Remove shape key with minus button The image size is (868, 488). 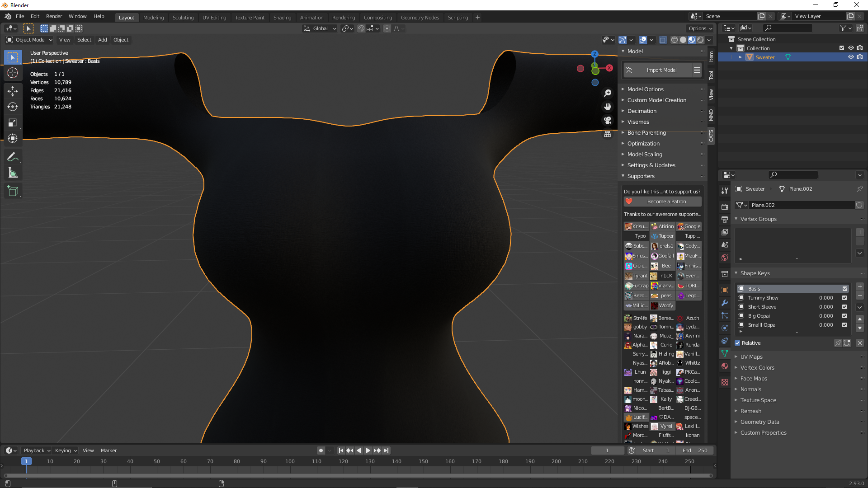point(860,296)
